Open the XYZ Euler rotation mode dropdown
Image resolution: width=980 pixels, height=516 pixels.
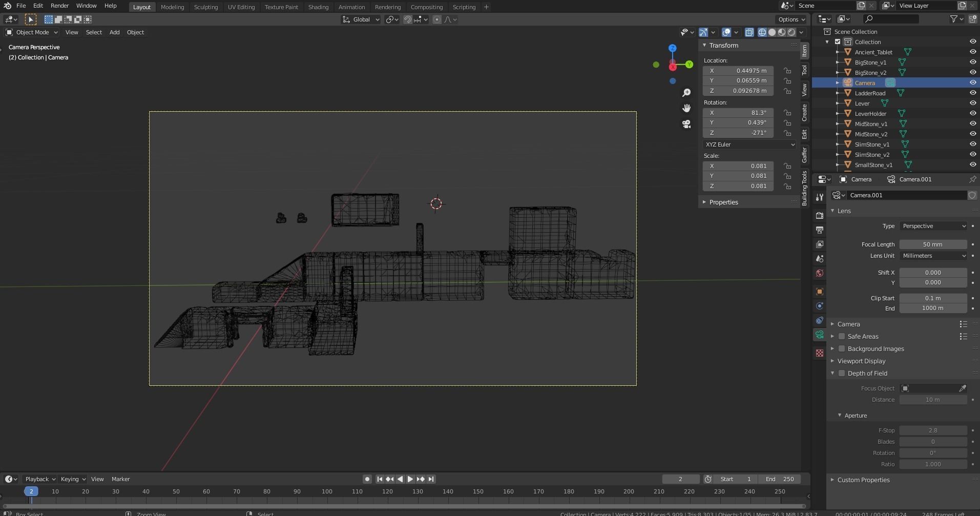[x=750, y=145]
